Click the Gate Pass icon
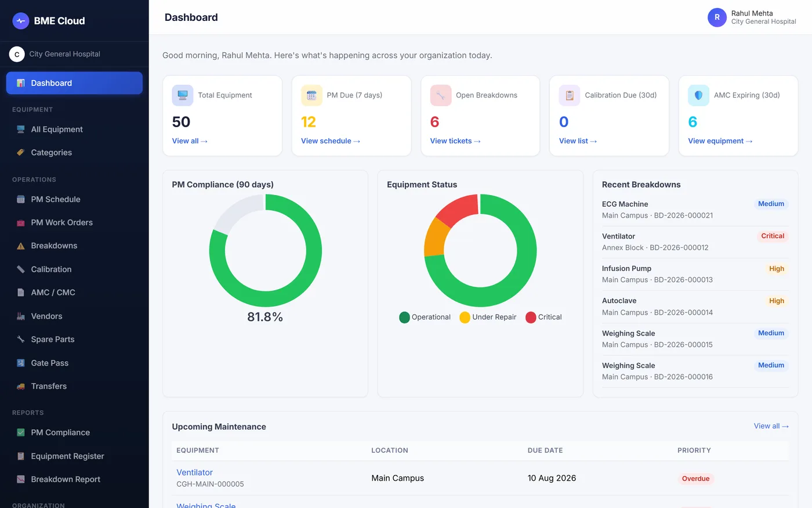The image size is (812, 508). click(21, 363)
